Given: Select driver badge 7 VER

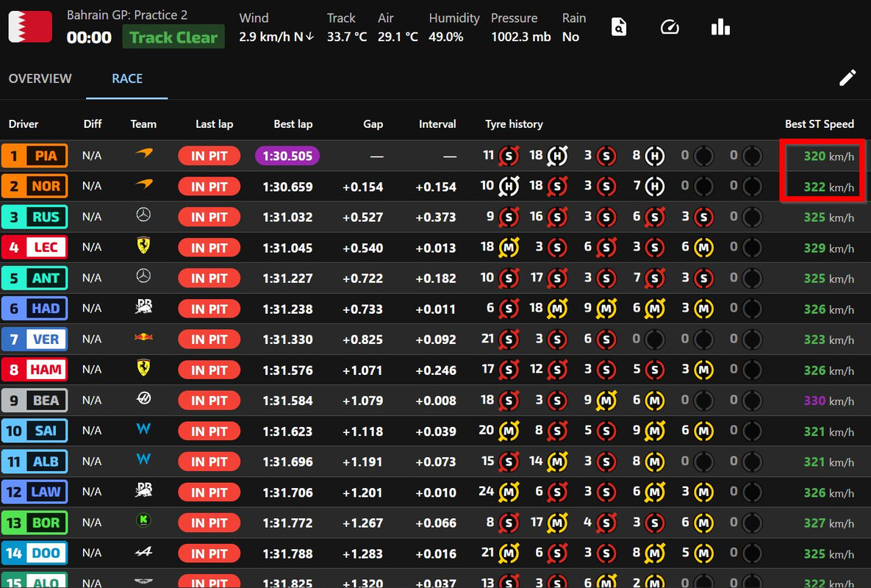Looking at the screenshot, I should (x=35, y=340).
